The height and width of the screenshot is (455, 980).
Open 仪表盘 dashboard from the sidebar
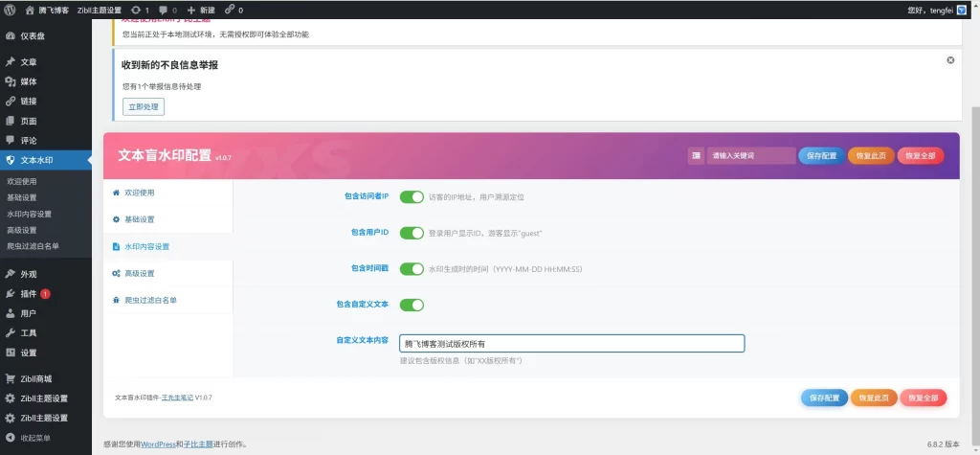pos(33,35)
